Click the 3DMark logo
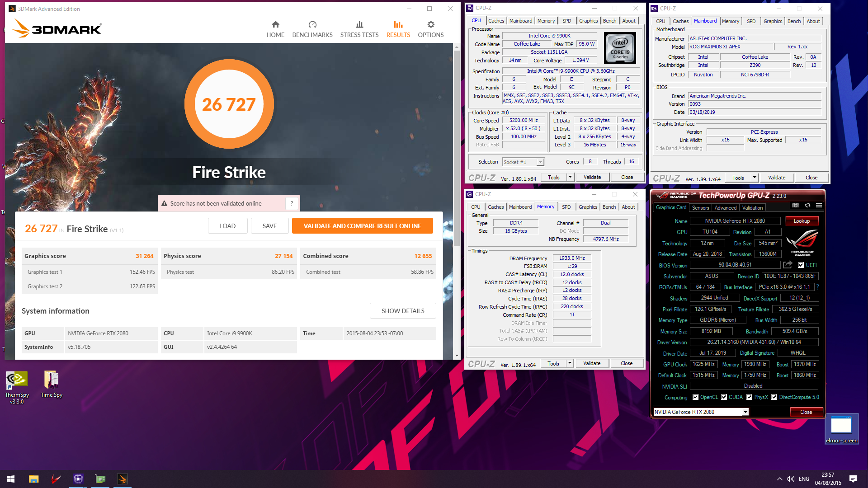This screenshot has width=868, height=488. coord(57,28)
